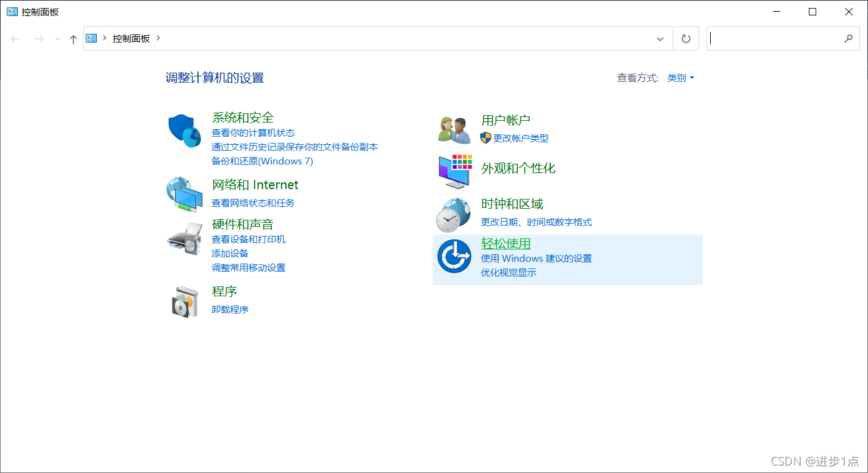Click 查看网络状态和任务 link
The image size is (868, 473).
point(253,203)
